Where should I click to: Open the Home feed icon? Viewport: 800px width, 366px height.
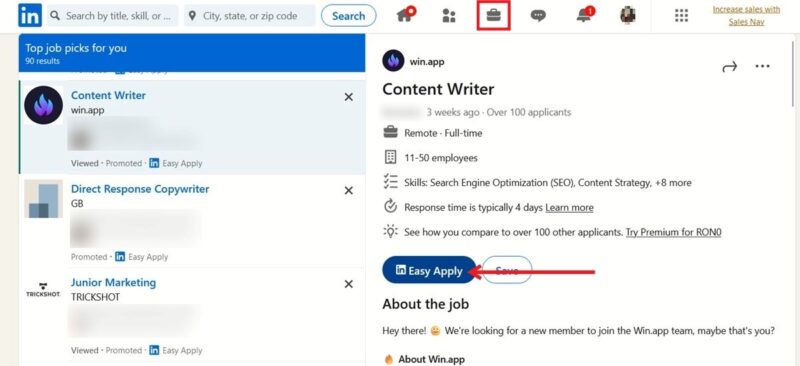(x=406, y=15)
